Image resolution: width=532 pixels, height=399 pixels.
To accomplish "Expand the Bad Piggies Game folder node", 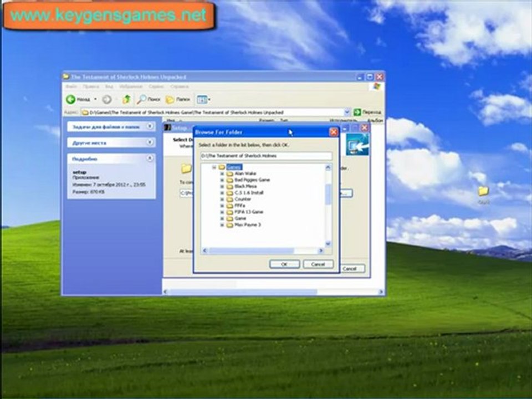I will (x=222, y=180).
